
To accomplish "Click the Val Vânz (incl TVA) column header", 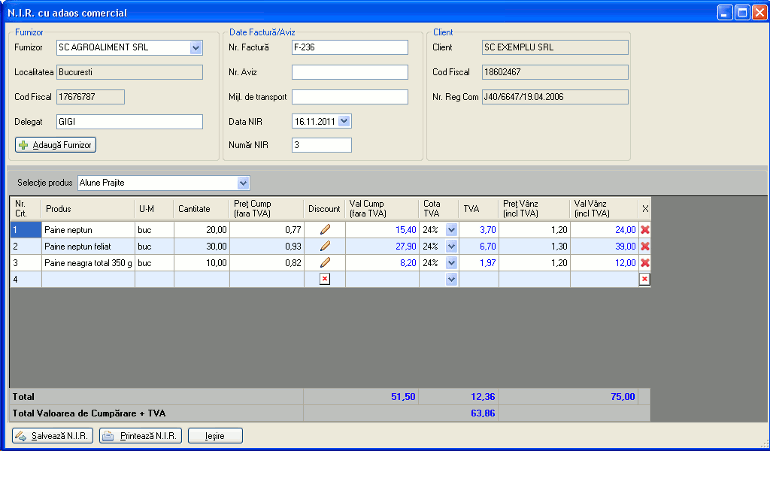I will 604,209.
